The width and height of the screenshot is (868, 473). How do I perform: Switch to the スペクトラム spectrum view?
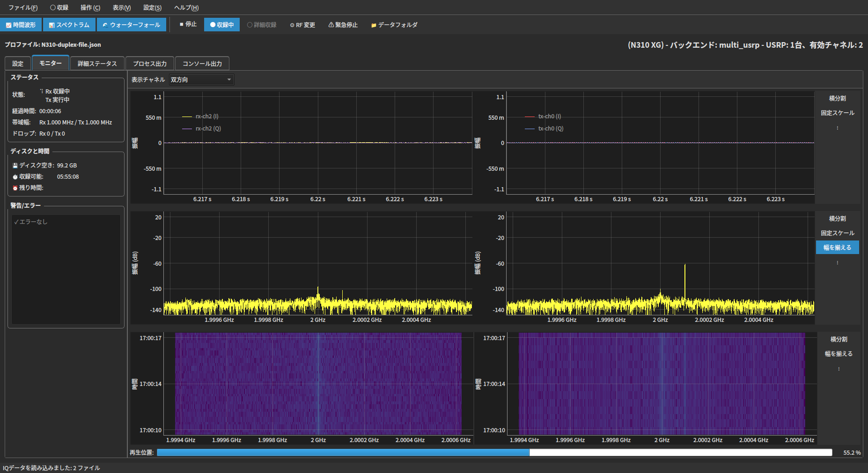pyautogui.click(x=69, y=25)
